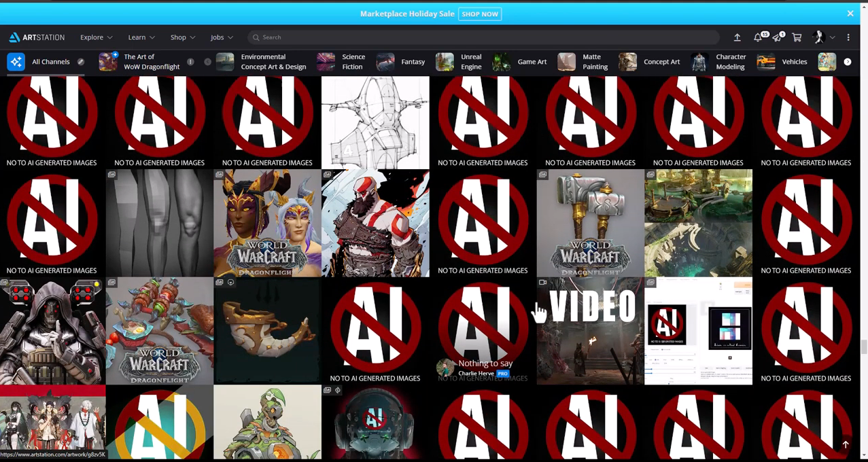Edit channels using the pencil icon
The height and width of the screenshot is (462, 868).
click(81, 62)
